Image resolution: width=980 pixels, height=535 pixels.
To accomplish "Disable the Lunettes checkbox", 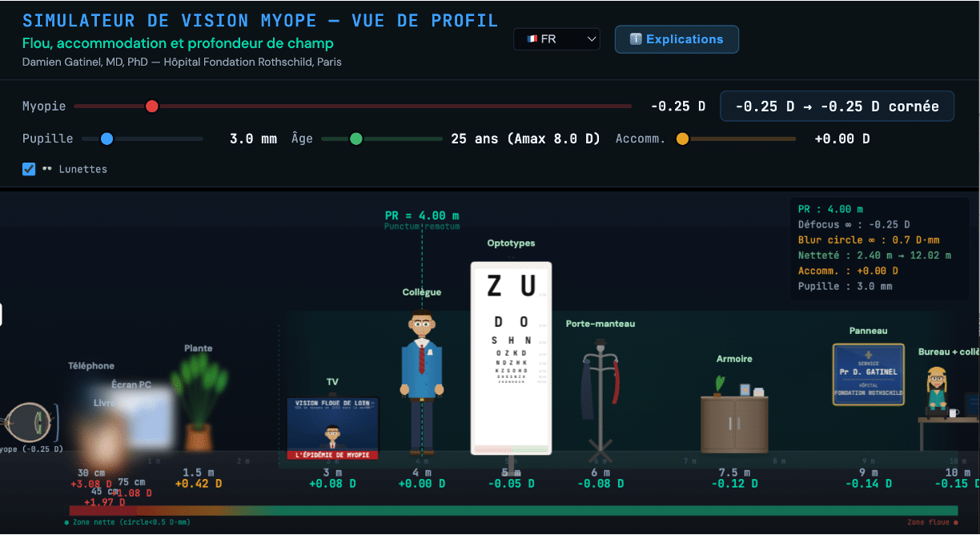I will (29, 169).
